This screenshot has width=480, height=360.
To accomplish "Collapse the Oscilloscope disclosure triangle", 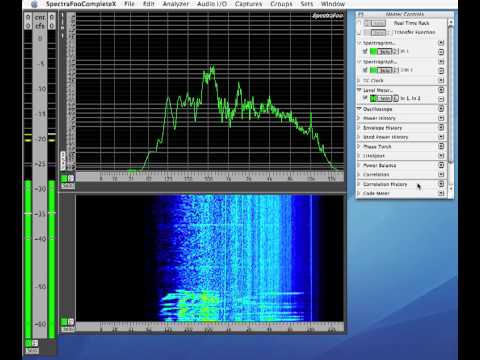I will (x=359, y=109).
